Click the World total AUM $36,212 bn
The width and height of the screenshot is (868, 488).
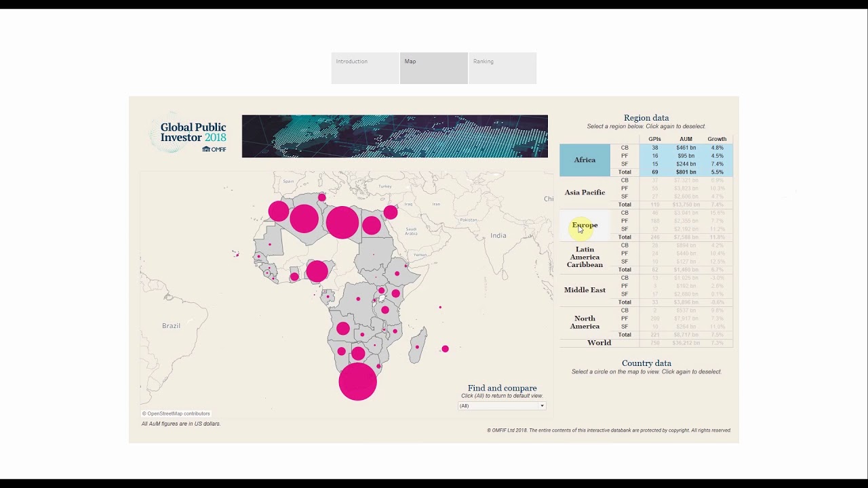click(x=686, y=343)
